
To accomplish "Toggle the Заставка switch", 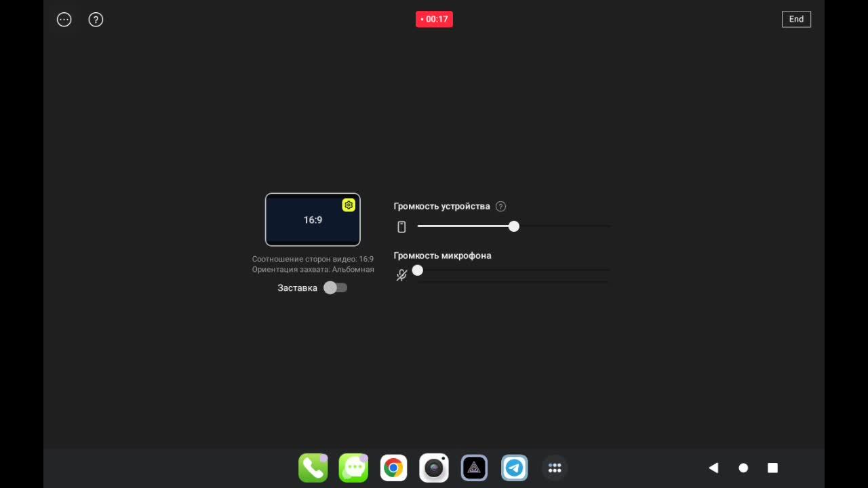I will pyautogui.click(x=335, y=287).
